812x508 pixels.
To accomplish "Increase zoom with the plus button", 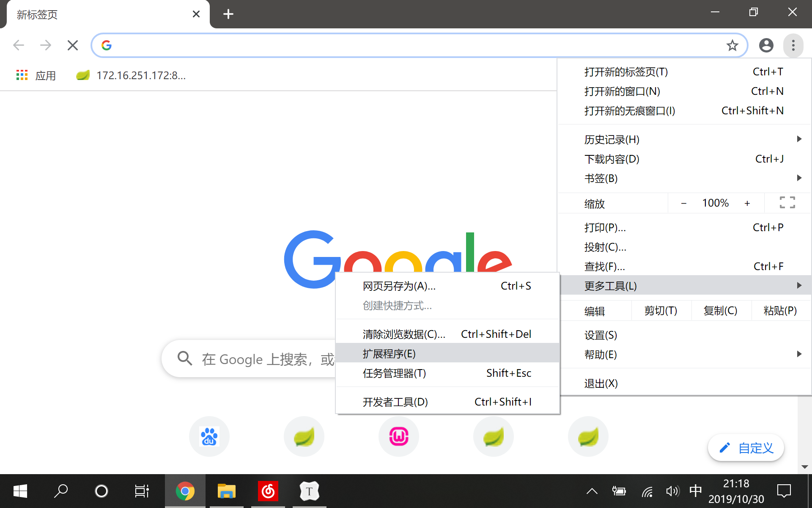I will [747, 203].
